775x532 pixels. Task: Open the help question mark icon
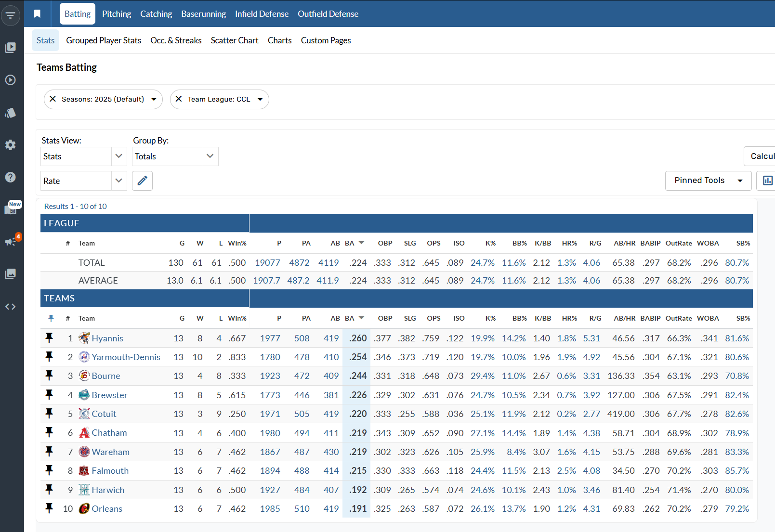[x=11, y=177]
